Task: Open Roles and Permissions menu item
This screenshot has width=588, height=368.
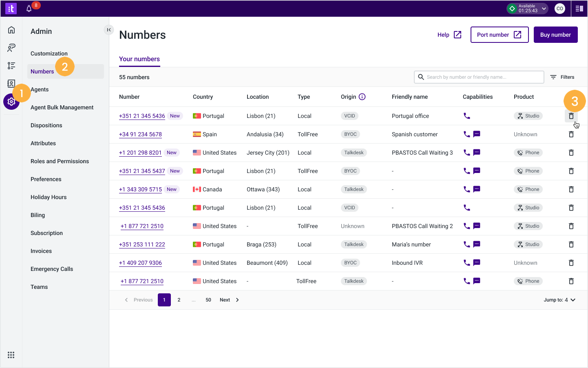Action: [60, 161]
